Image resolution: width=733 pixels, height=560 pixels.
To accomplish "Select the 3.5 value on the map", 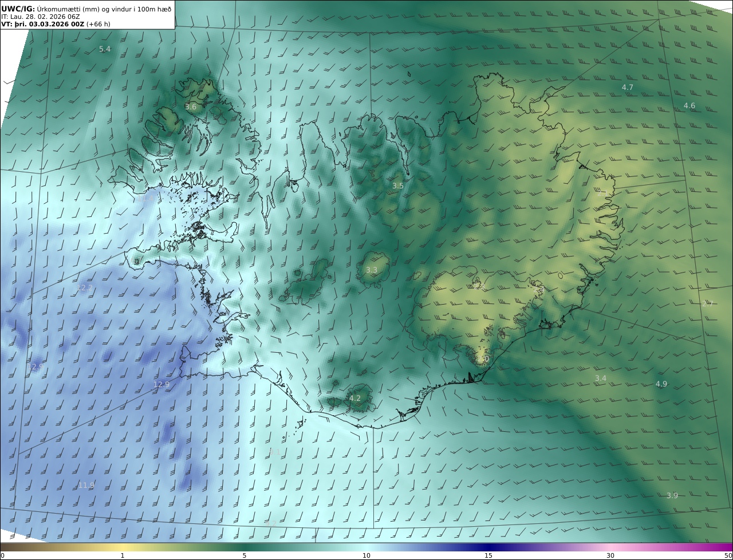I will point(398,186).
